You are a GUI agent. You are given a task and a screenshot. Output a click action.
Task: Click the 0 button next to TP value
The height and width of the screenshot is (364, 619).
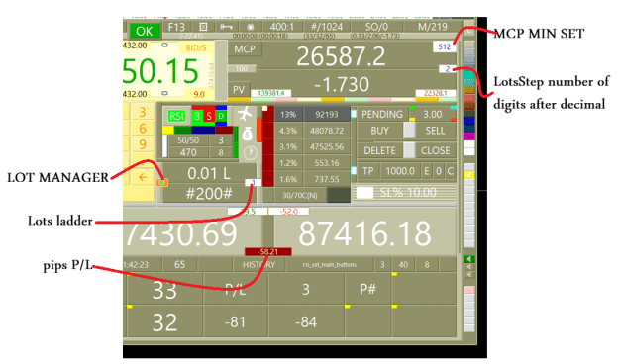[x=439, y=171]
